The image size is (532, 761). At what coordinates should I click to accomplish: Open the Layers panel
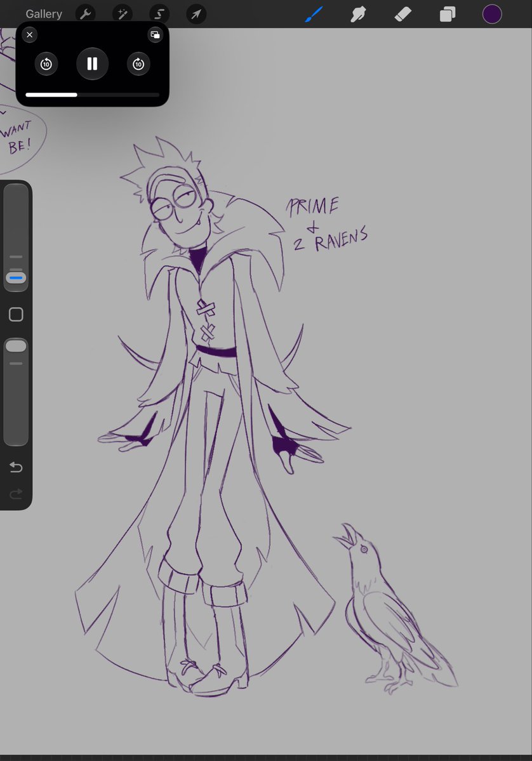pyautogui.click(x=447, y=14)
